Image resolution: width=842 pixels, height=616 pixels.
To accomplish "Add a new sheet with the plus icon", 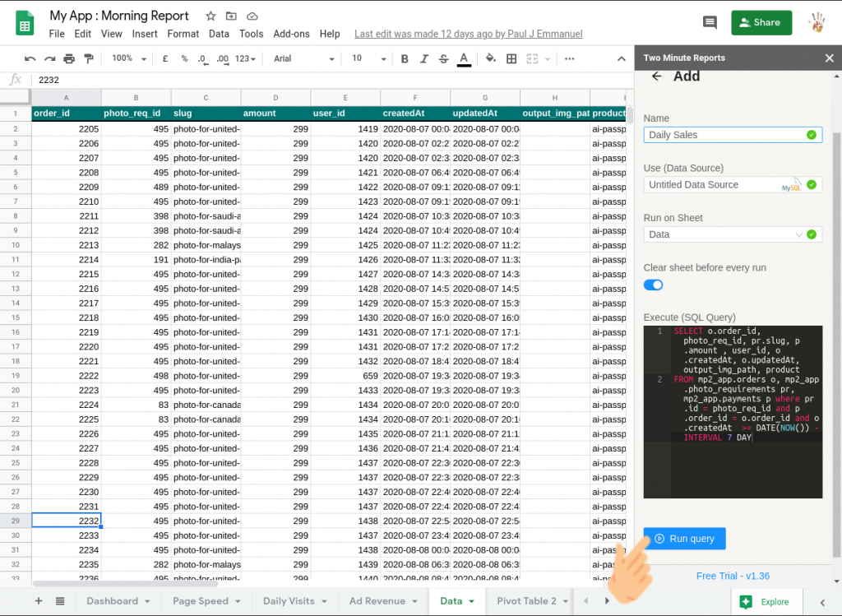I will coord(39,601).
